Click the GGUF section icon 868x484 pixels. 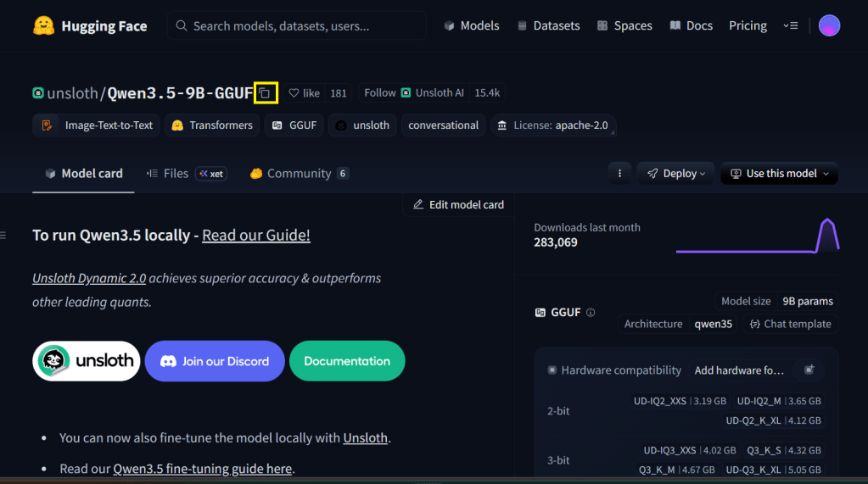click(x=540, y=313)
